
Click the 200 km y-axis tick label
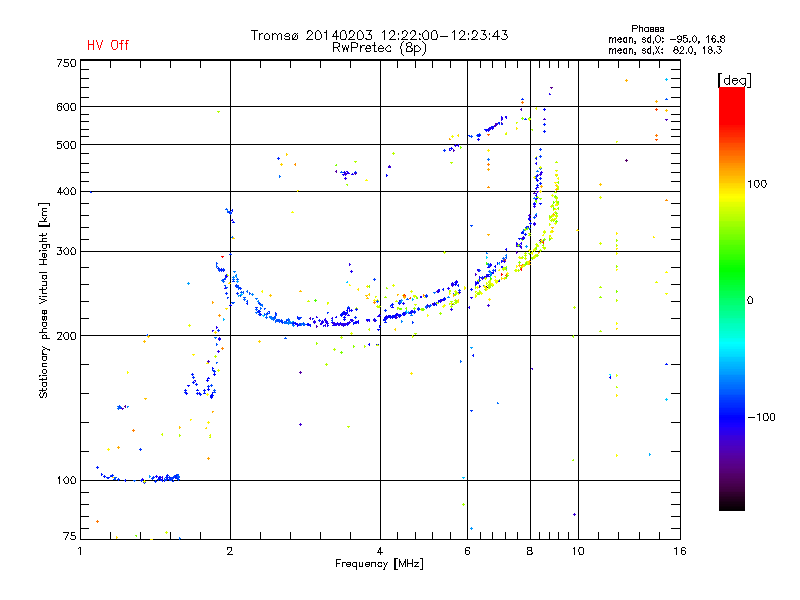(x=66, y=336)
